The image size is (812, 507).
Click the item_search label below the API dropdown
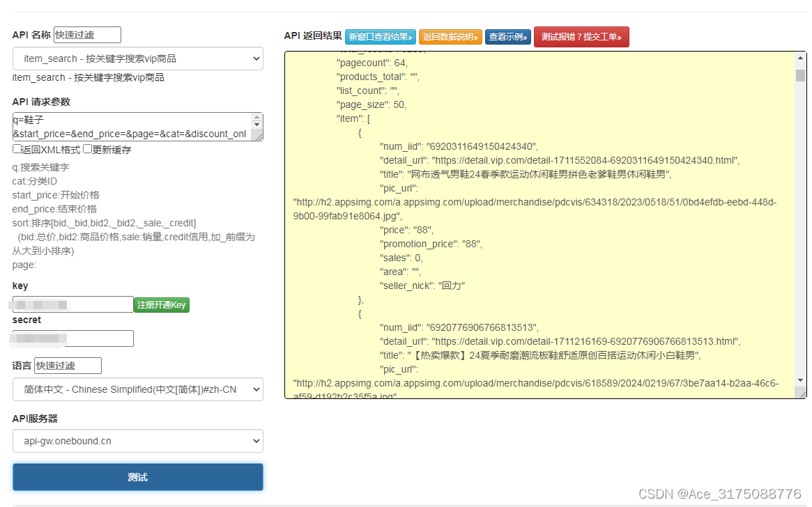tap(88, 77)
